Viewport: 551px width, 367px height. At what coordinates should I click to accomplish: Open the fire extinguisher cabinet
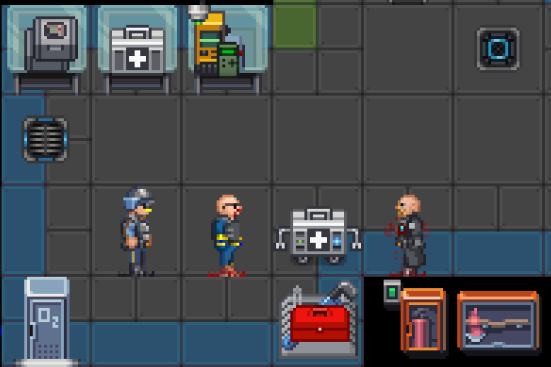click(x=423, y=321)
